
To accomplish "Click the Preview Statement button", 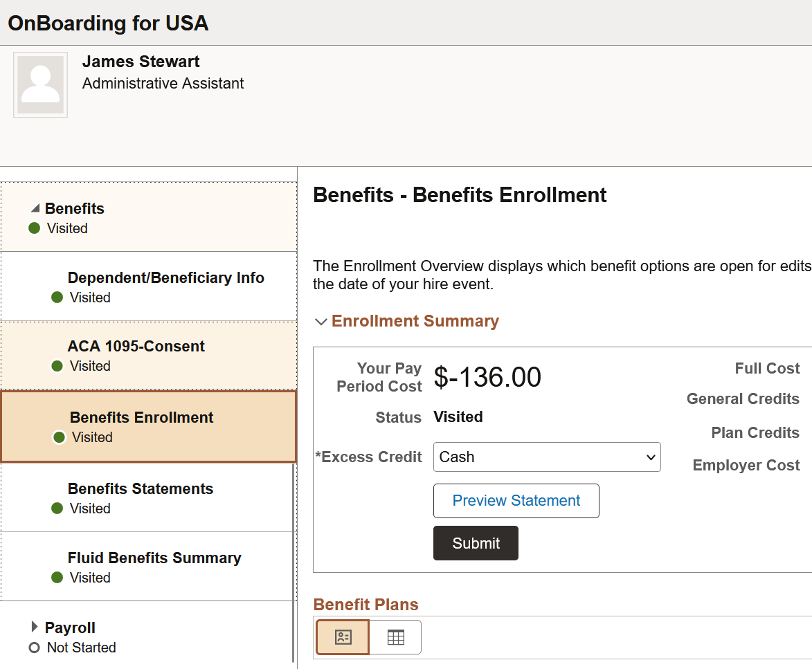I will pos(516,501).
